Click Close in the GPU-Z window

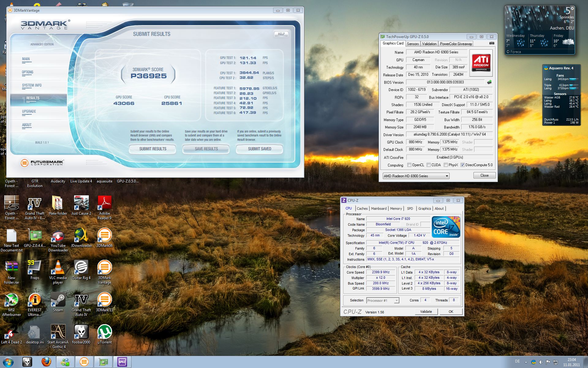coord(484,175)
